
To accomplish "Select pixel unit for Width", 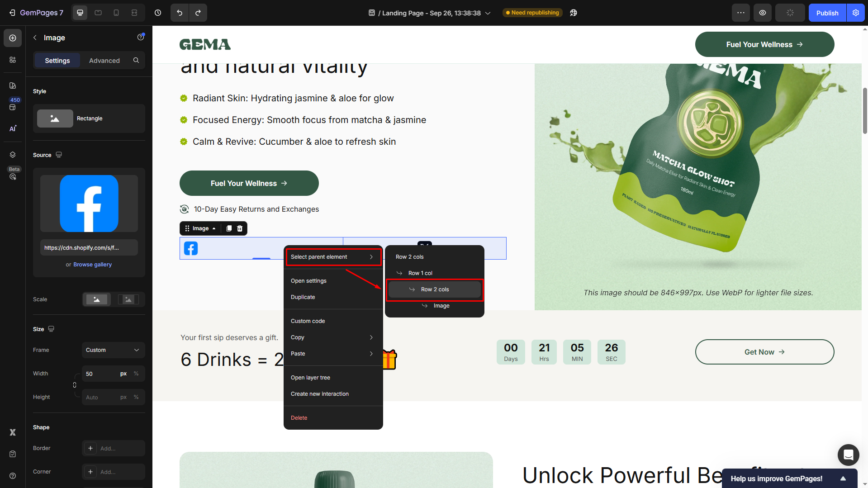I will tap(123, 374).
